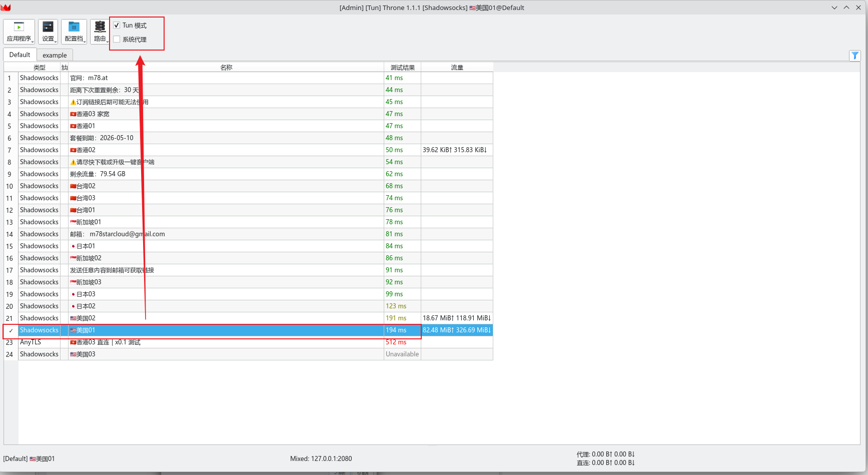Viewport: 868px width, 475px height.
Task: Open the 路由 toolbar menu
Action: pyautogui.click(x=100, y=32)
